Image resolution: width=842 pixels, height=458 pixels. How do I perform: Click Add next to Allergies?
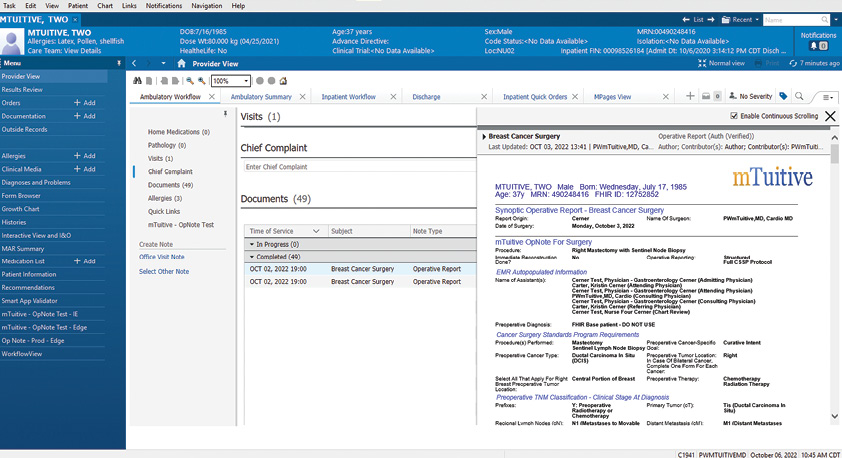coord(85,156)
